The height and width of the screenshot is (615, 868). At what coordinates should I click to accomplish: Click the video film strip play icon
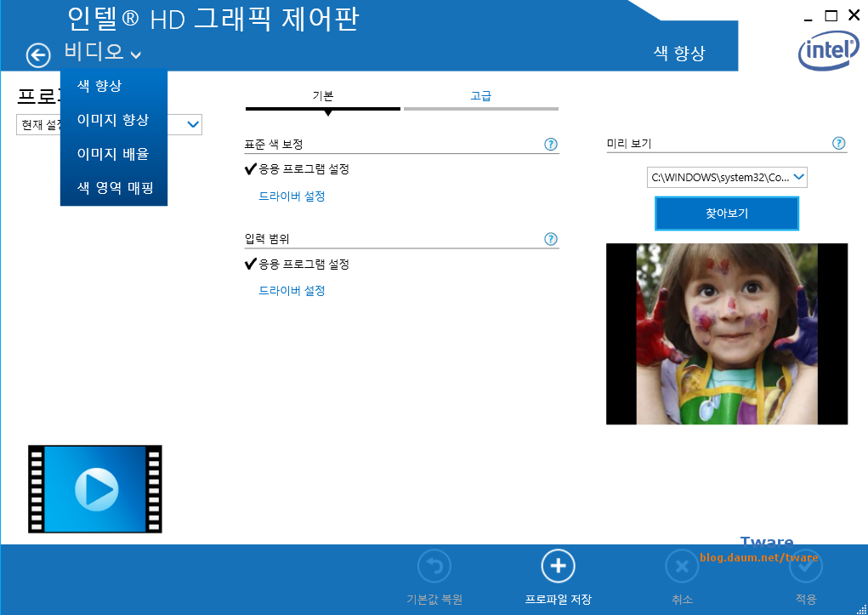(x=95, y=489)
